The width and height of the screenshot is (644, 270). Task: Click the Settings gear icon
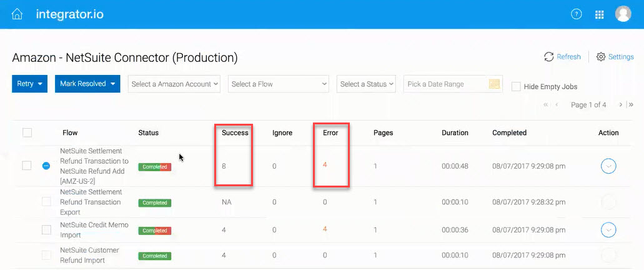coord(601,57)
